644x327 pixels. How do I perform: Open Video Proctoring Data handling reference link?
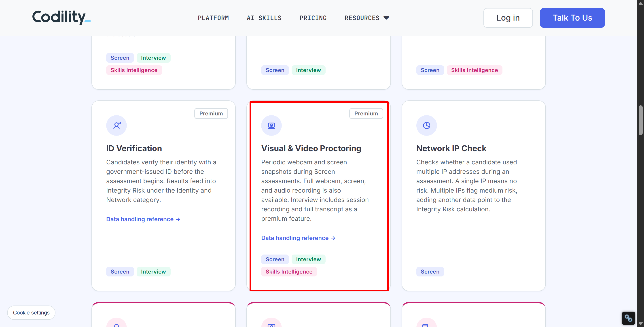298,238
